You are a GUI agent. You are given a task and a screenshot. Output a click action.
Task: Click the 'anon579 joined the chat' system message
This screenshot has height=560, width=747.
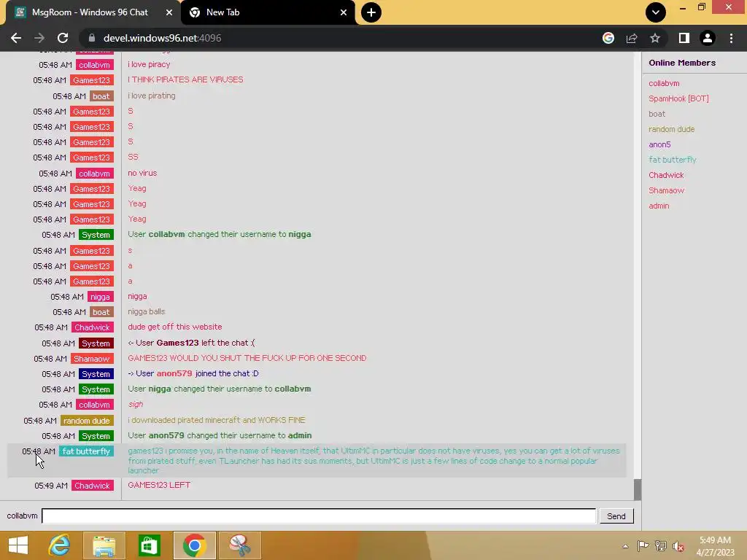pos(193,373)
